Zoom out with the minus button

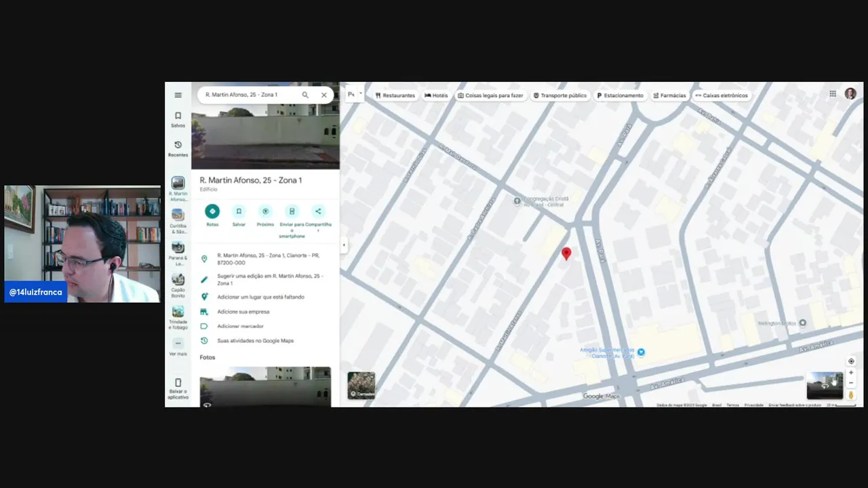pyautogui.click(x=851, y=382)
